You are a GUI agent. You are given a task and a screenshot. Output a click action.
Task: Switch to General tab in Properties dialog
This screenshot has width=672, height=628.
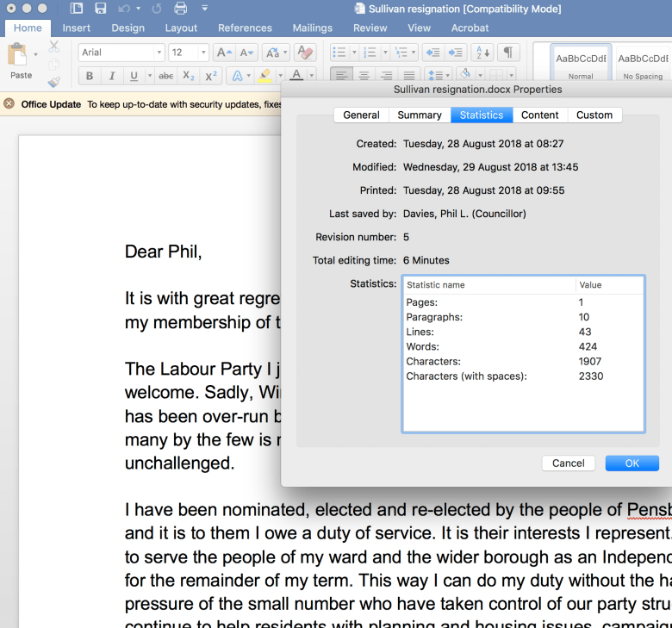361,115
